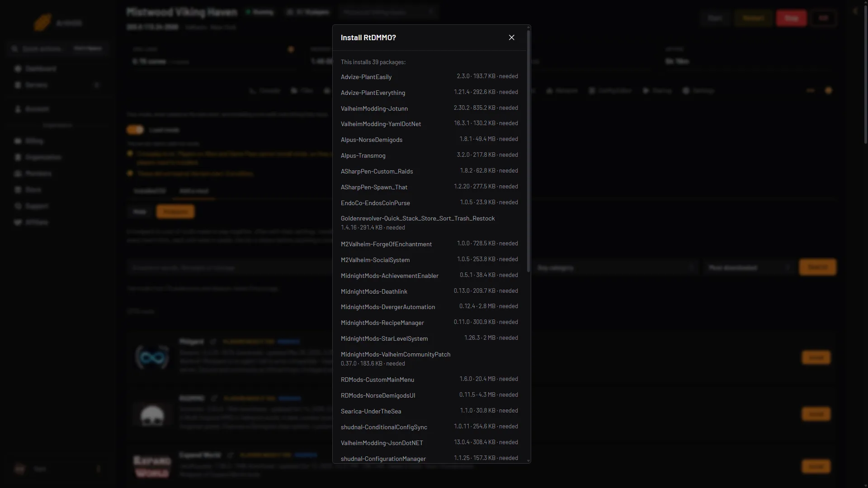The image size is (868, 488).
Task: Click MidnightMods-Deathlink in the list
Action: tap(429, 291)
